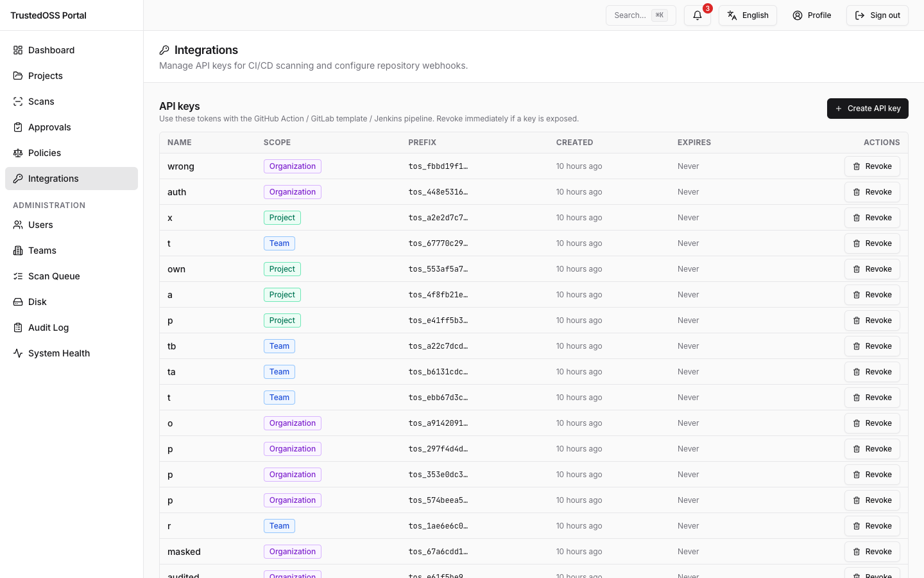Open the Scans section
Image resolution: width=924 pixels, height=578 pixels.
[71, 101]
